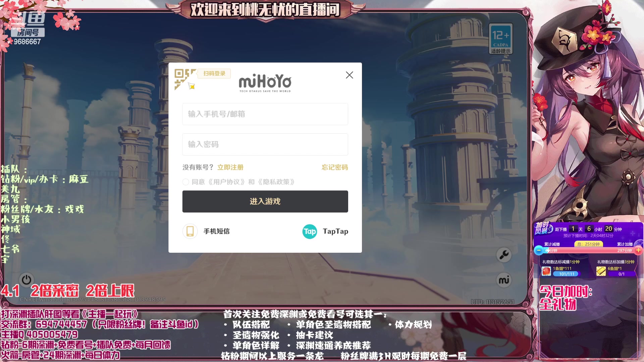The width and height of the screenshot is (644, 362).
Task: Click the 扫码登录 tooltip label
Action: pyautogui.click(x=214, y=73)
